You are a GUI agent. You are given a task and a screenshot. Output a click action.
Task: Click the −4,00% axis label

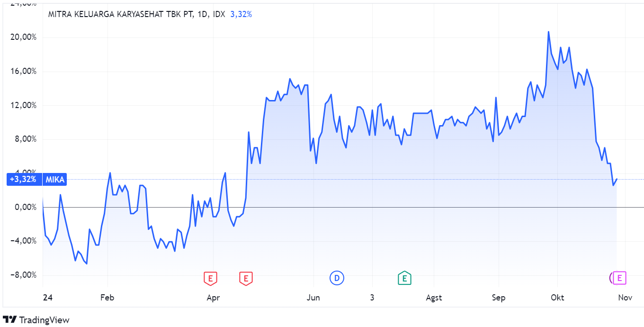click(x=25, y=241)
